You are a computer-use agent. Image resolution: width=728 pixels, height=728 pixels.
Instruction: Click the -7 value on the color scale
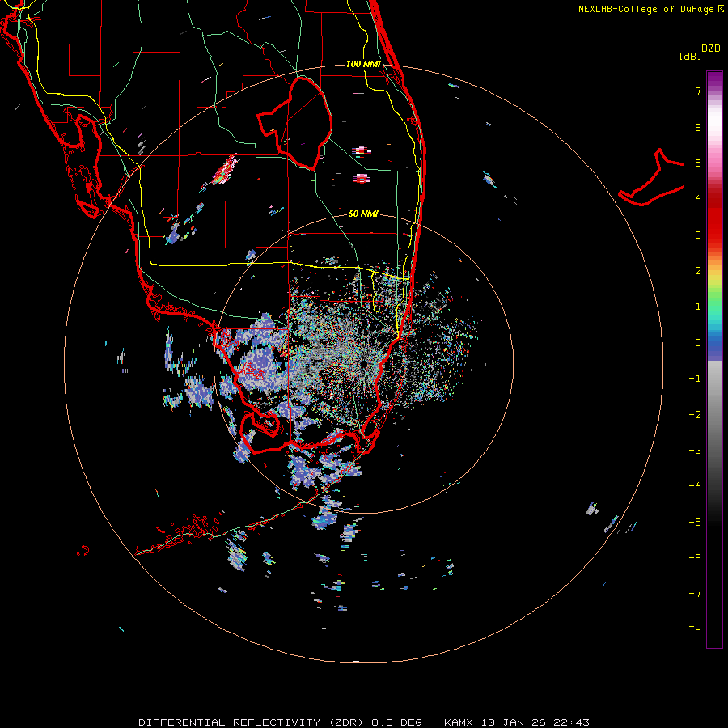[695, 594]
